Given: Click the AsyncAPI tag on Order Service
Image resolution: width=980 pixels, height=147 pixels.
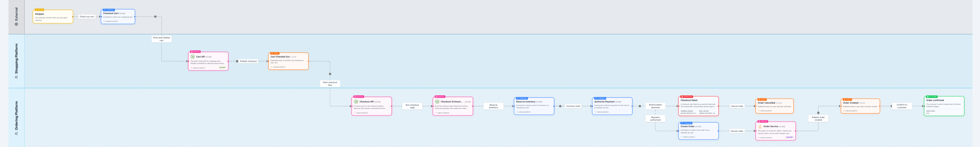Looking at the screenshot, I should click(x=790, y=137).
